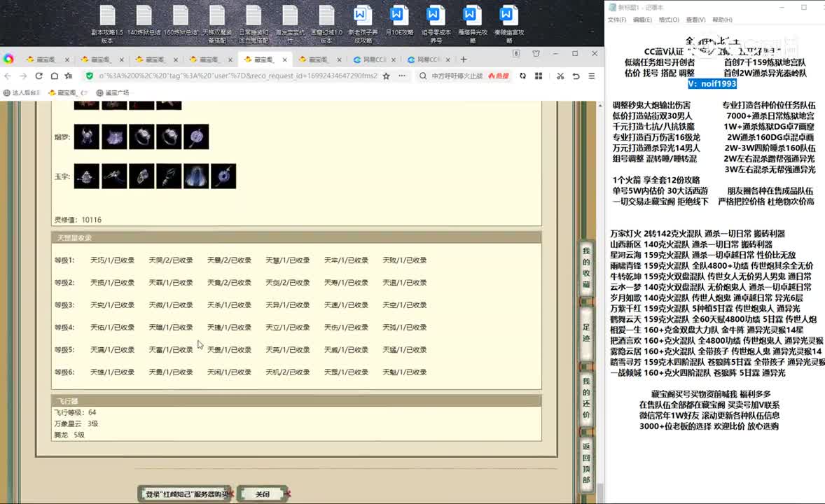
Task: Click the 关闭 button at page bottom
Action: pos(263,494)
